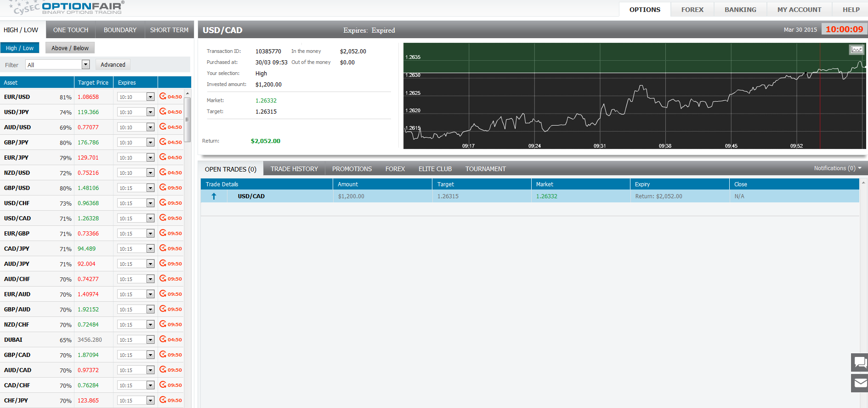Open the live chat icon
This screenshot has width=868, height=408.
[859, 362]
